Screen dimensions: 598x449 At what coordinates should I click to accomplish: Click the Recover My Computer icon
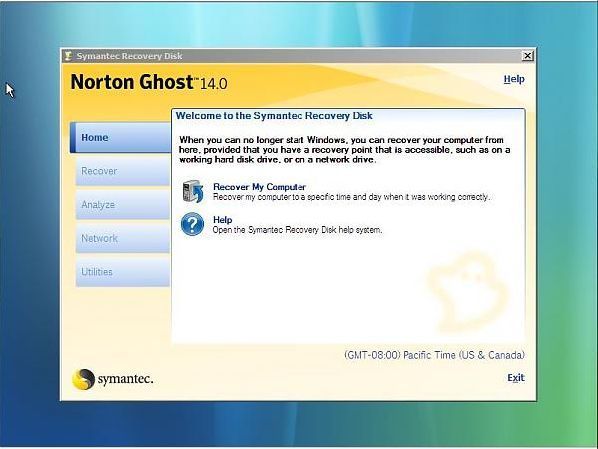193,191
